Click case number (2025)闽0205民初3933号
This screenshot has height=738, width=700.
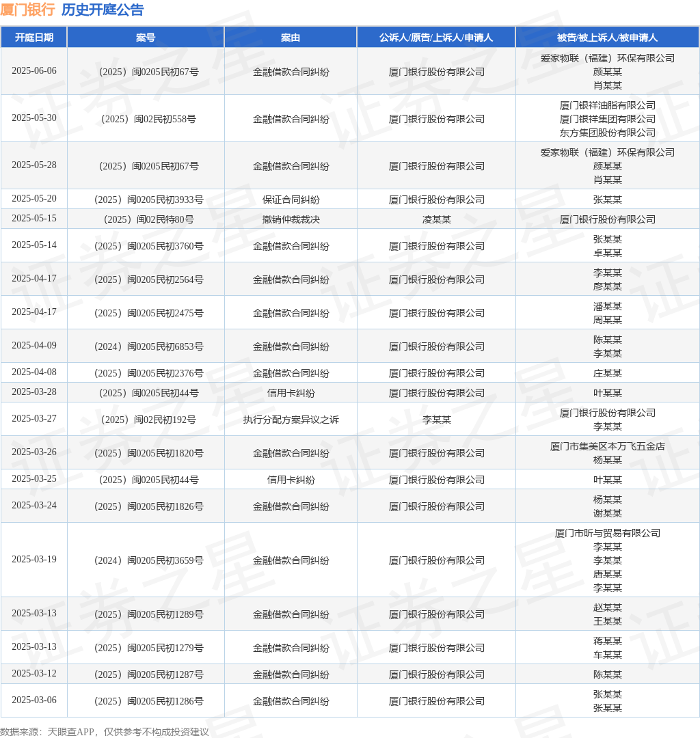point(149,200)
